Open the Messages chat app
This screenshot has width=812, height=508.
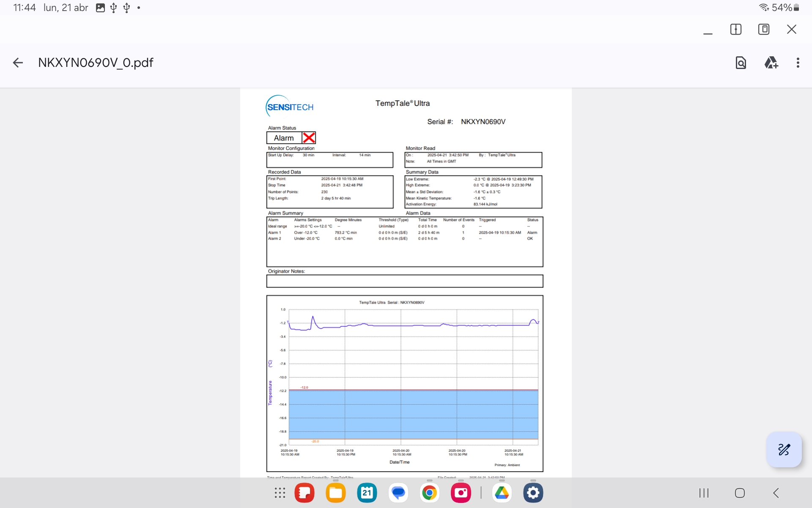tap(398, 493)
